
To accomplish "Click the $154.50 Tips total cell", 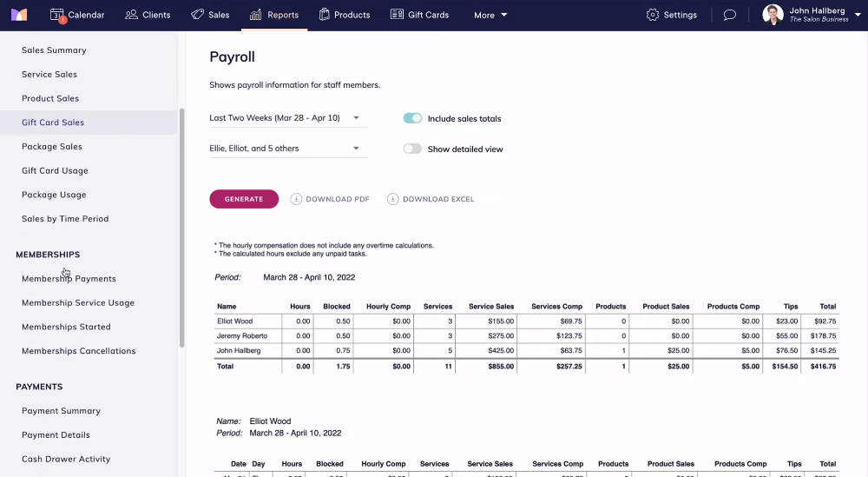I will 785,367.
